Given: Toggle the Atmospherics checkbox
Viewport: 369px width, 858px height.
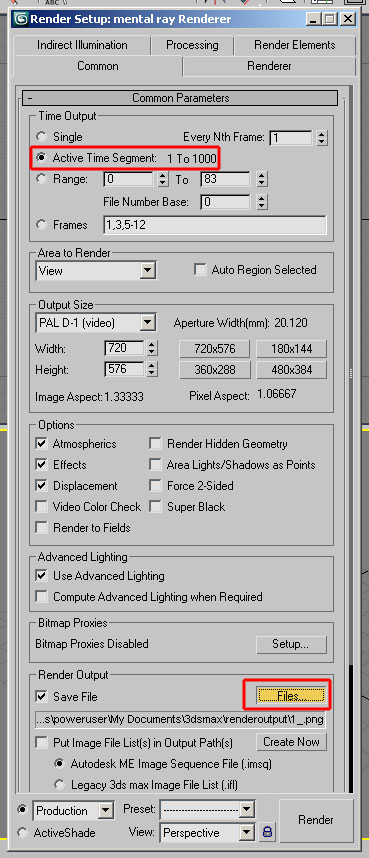Looking at the screenshot, I should pos(41,443).
